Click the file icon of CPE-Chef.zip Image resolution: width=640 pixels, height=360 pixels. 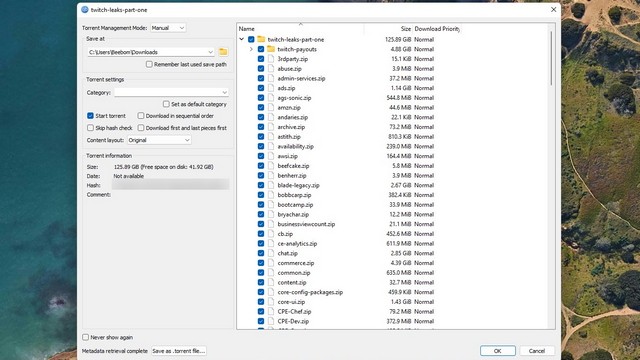[x=271, y=311]
